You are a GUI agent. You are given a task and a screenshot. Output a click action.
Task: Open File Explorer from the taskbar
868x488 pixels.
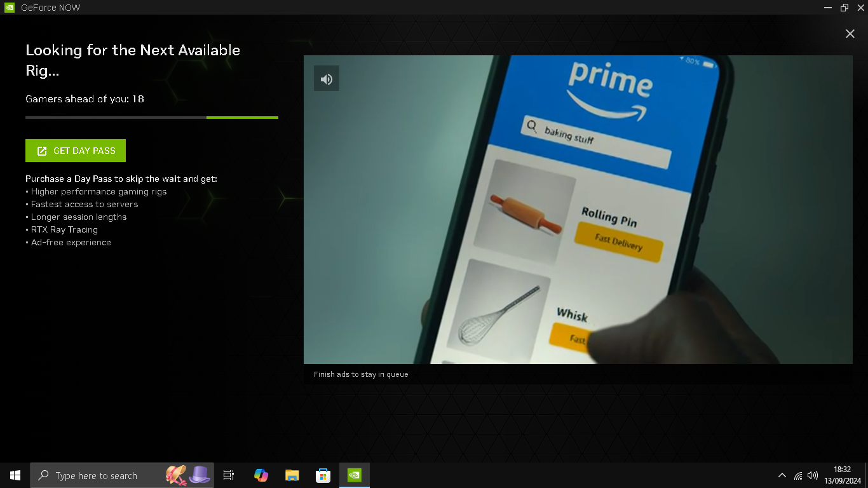(x=292, y=475)
